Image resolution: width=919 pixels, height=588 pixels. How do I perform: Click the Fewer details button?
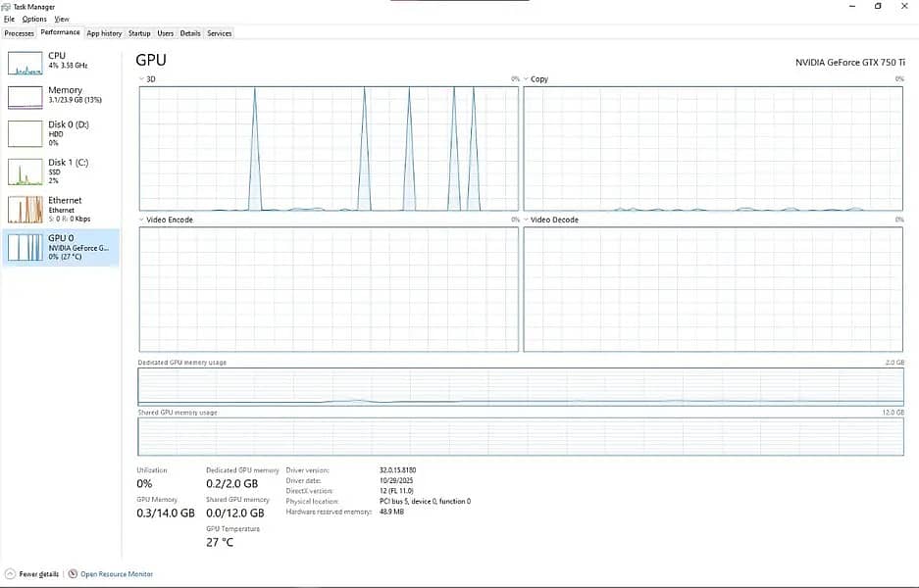pos(39,574)
